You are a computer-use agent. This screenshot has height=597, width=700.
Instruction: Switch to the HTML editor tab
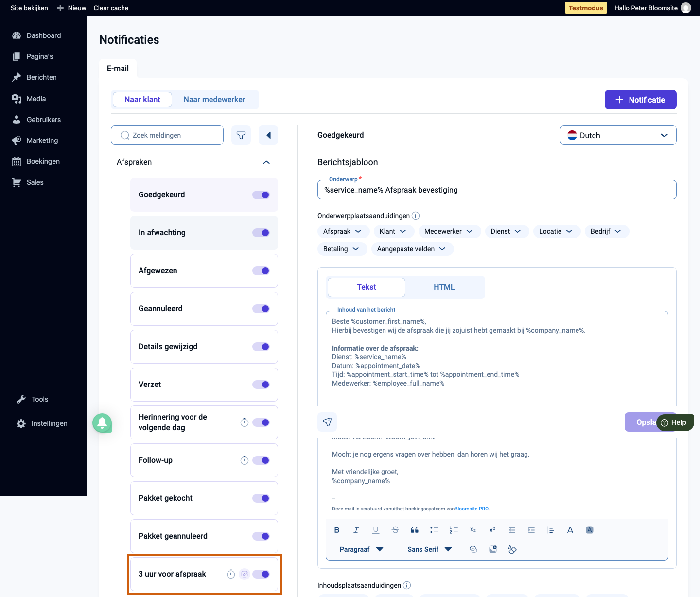pyautogui.click(x=444, y=287)
